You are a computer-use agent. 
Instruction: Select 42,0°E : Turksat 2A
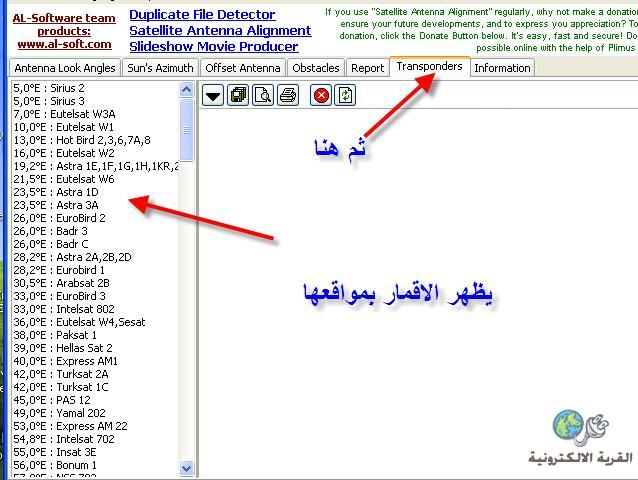pyautogui.click(x=61, y=374)
